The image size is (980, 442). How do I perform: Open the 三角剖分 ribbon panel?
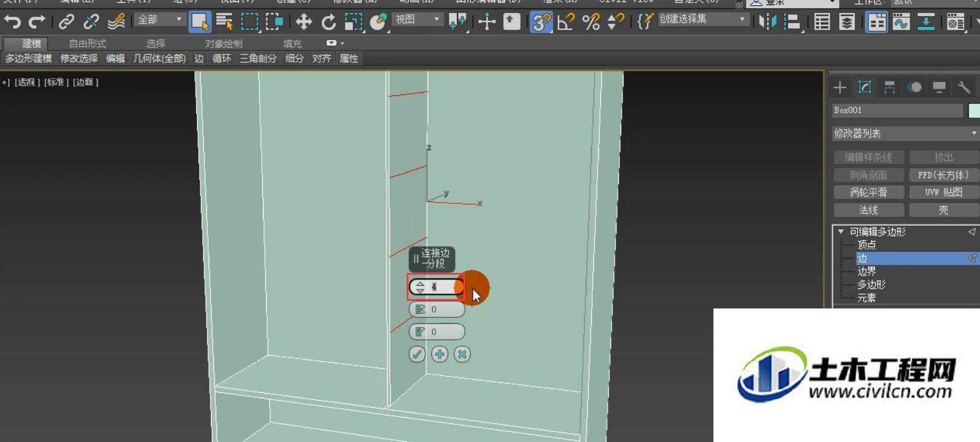(x=258, y=58)
